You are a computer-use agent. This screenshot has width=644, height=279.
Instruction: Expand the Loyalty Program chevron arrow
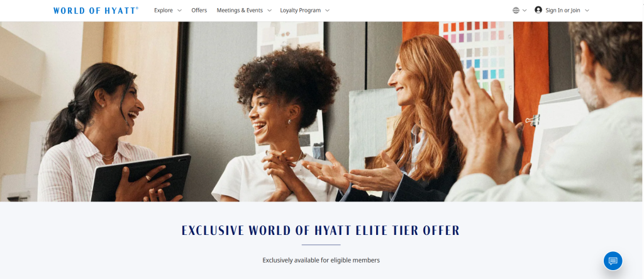(327, 11)
